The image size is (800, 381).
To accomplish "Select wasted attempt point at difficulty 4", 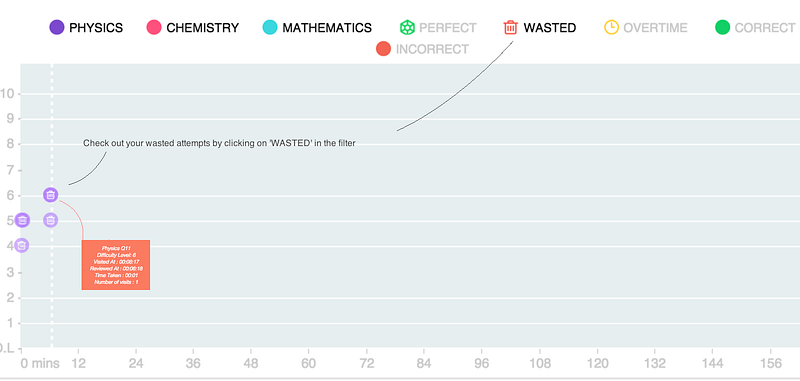I will click(21, 245).
